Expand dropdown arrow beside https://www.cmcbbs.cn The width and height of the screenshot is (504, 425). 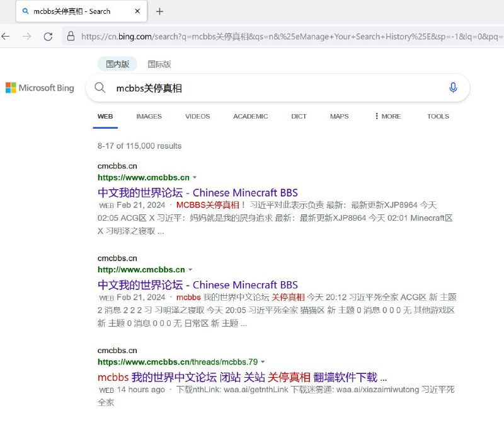tap(194, 177)
